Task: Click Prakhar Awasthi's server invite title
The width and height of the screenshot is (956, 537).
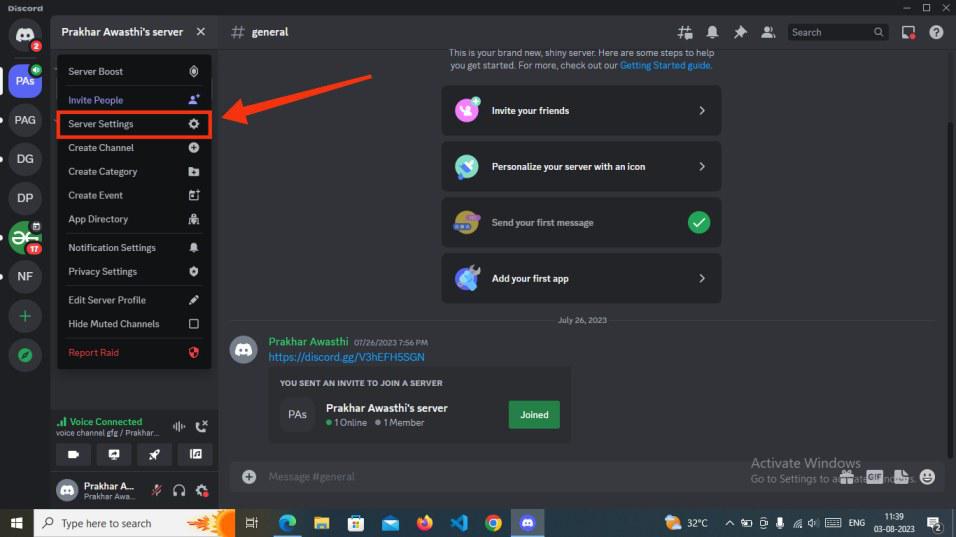Action: (x=387, y=408)
